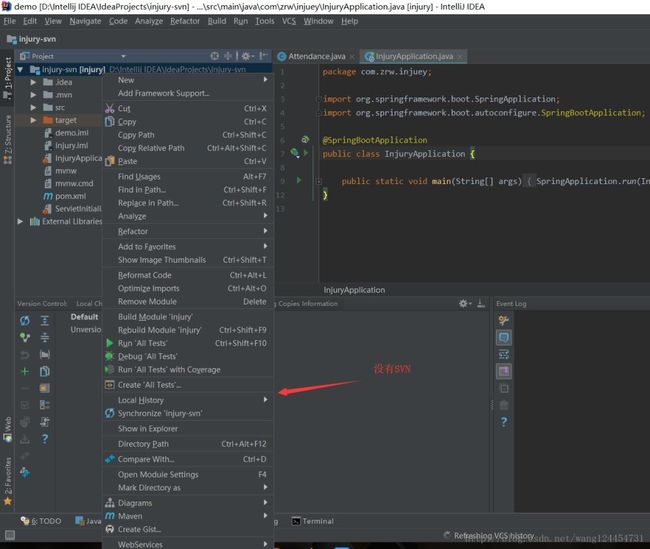Collapse the injury-svn root node

(20, 70)
